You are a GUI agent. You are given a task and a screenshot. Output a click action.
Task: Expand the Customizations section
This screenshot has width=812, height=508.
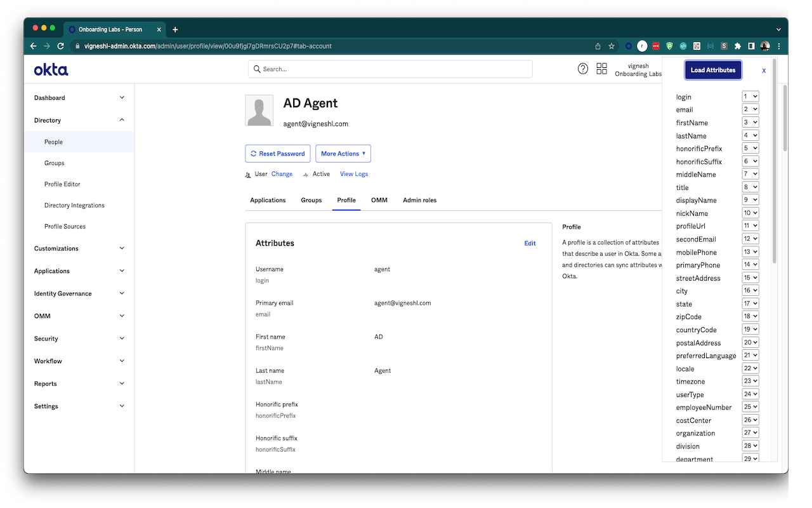[x=79, y=248]
